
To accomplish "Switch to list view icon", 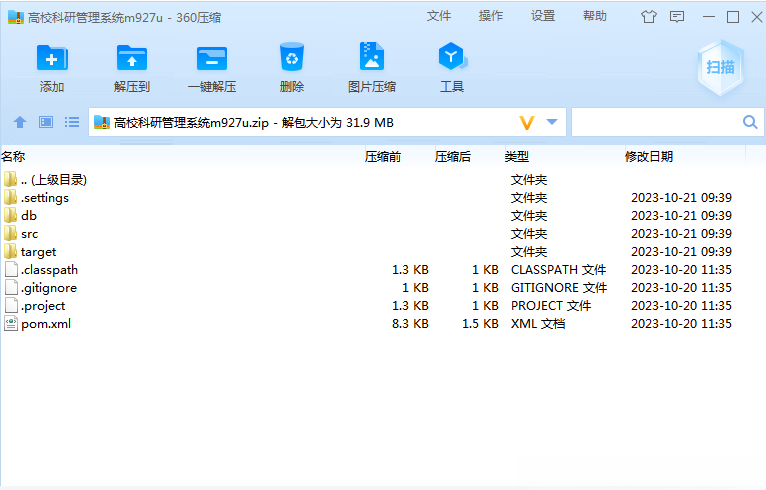I will click(x=72, y=122).
